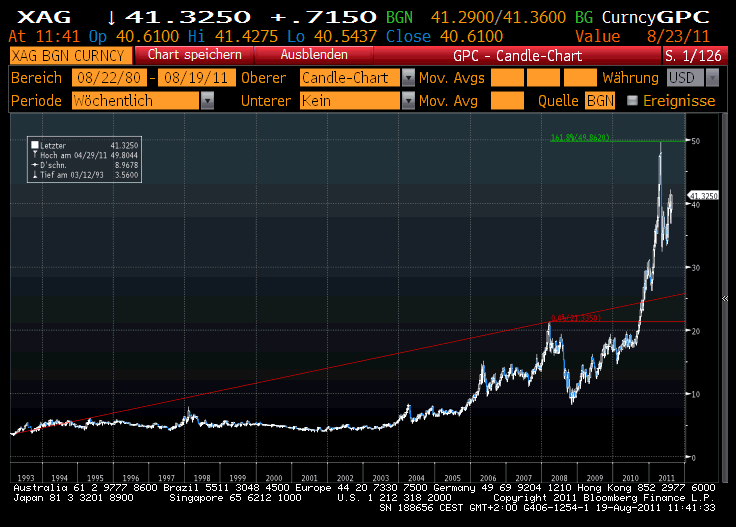736x527 pixels.
Task: Click the lower Mov. Avg input field
Action: click(x=507, y=100)
